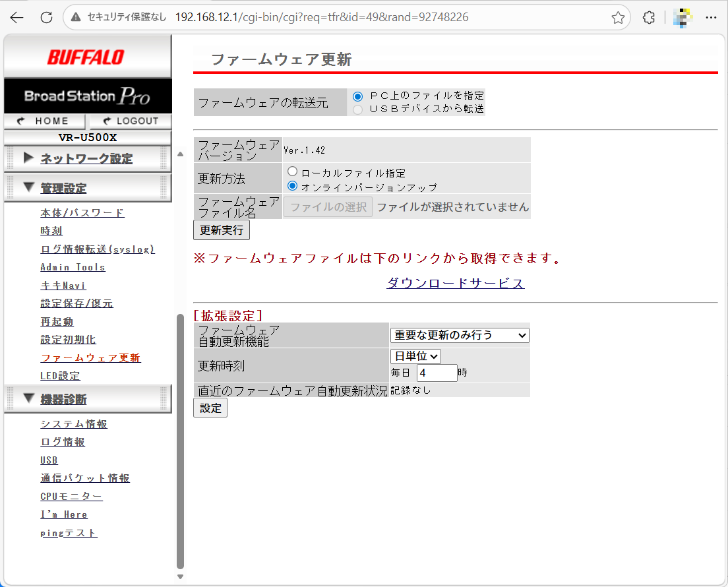Bookmark this page with the star icon
The height and width of the screenshot is (587, 728).
pos(618,18)
